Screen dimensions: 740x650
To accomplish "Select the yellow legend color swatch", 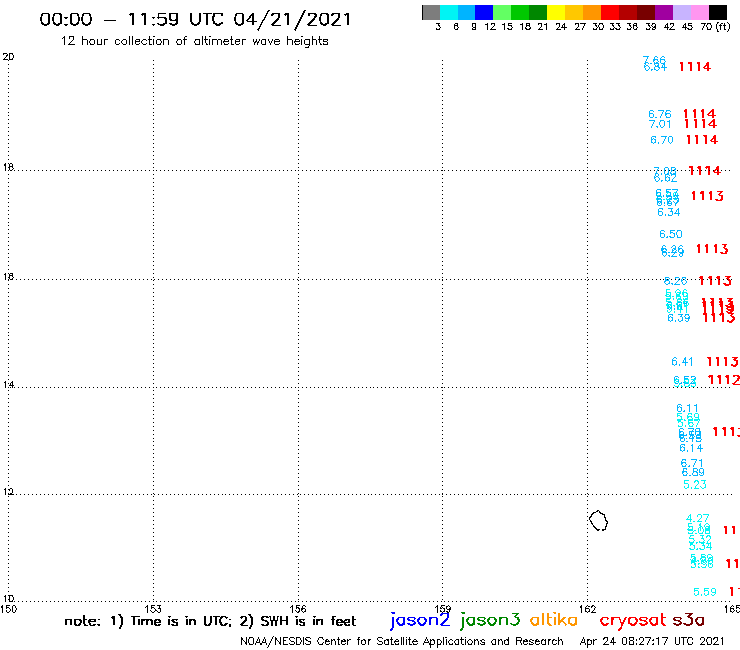I will 556,12.
